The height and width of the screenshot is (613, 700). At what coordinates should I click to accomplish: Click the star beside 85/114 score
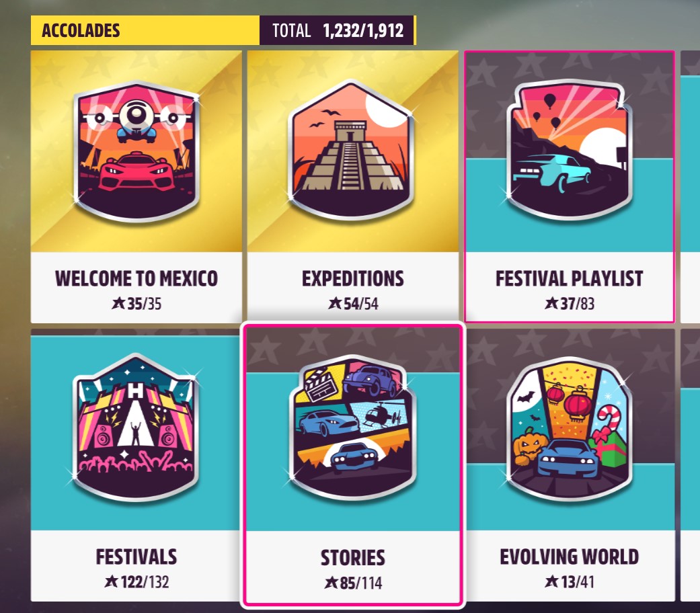(x=332, y=583)
